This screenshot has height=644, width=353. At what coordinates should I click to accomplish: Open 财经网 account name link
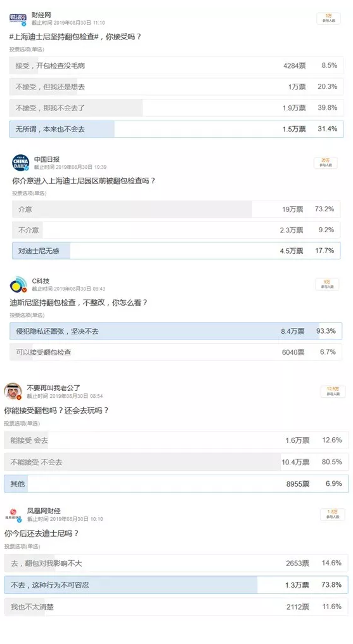click(x=41, y=15)
